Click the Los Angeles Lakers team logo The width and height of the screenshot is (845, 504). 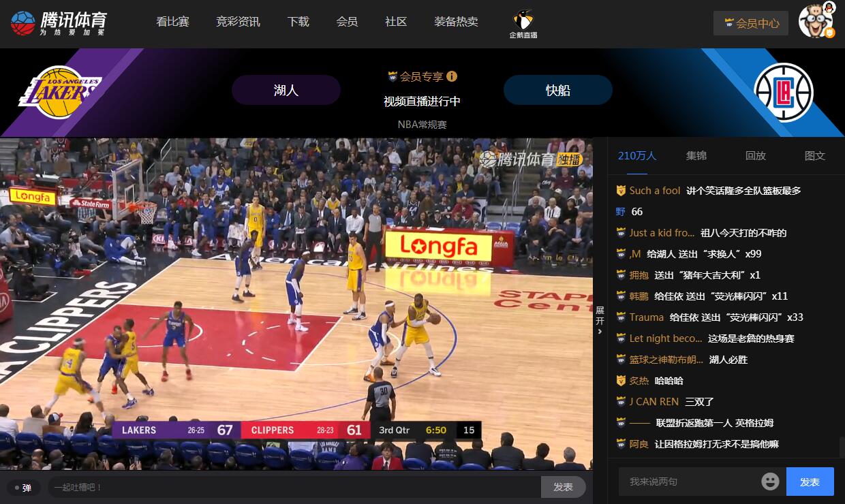pos(61,92)
